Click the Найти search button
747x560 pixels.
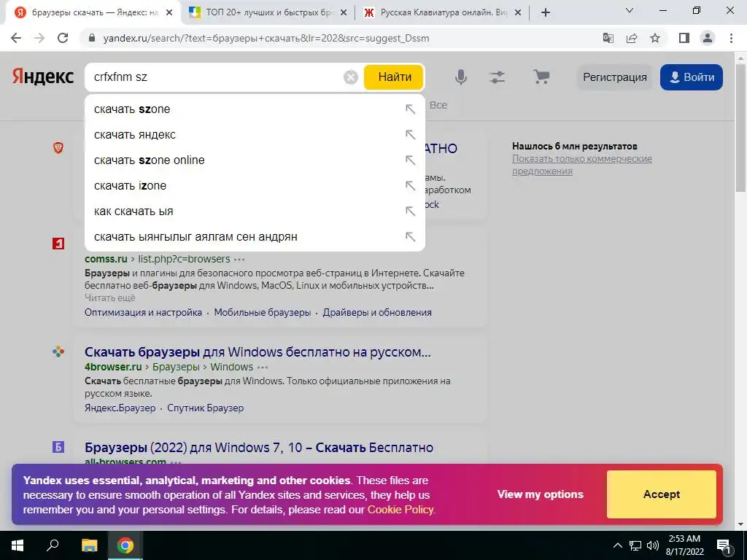point(393,77)
